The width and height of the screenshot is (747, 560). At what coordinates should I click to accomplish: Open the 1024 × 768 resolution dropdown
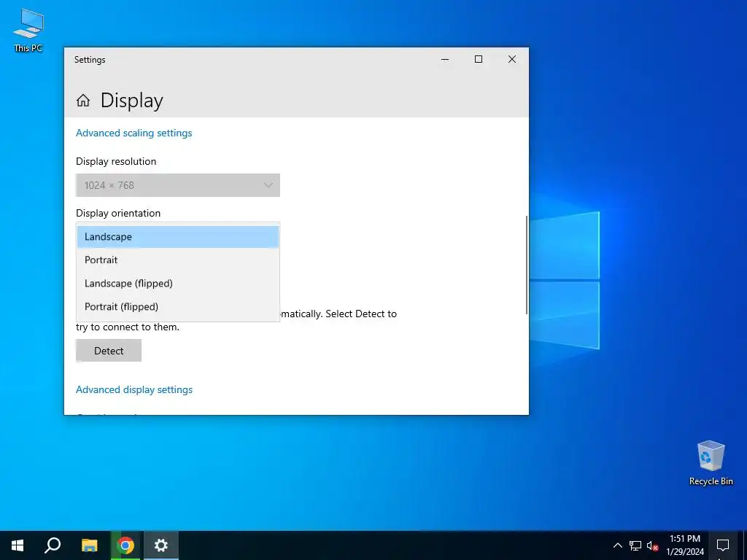point(178,185)
